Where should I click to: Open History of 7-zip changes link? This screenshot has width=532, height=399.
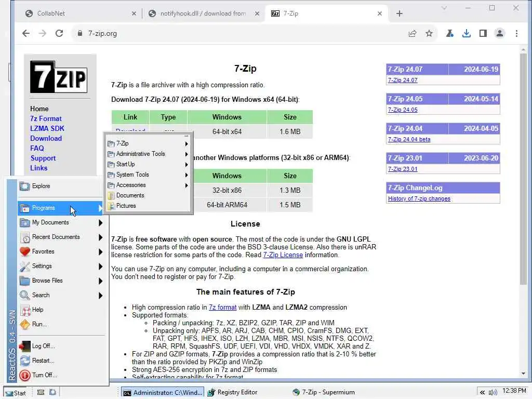pyautogui.click(x=419, y=199)
